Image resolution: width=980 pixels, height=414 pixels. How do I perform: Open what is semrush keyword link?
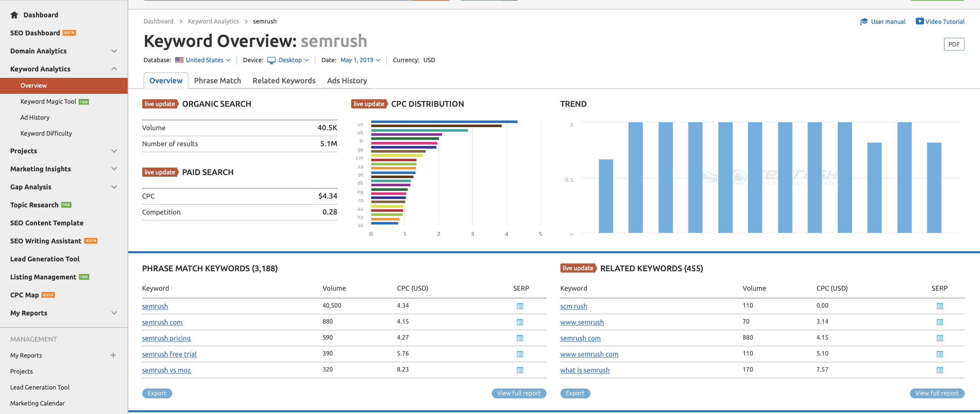click(585, 370)
